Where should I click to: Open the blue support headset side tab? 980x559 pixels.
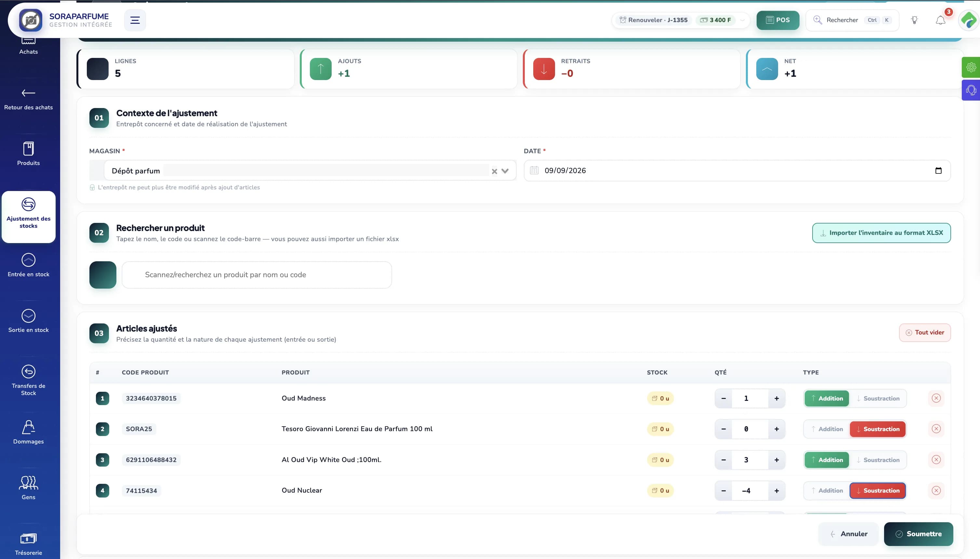[971, 90]
